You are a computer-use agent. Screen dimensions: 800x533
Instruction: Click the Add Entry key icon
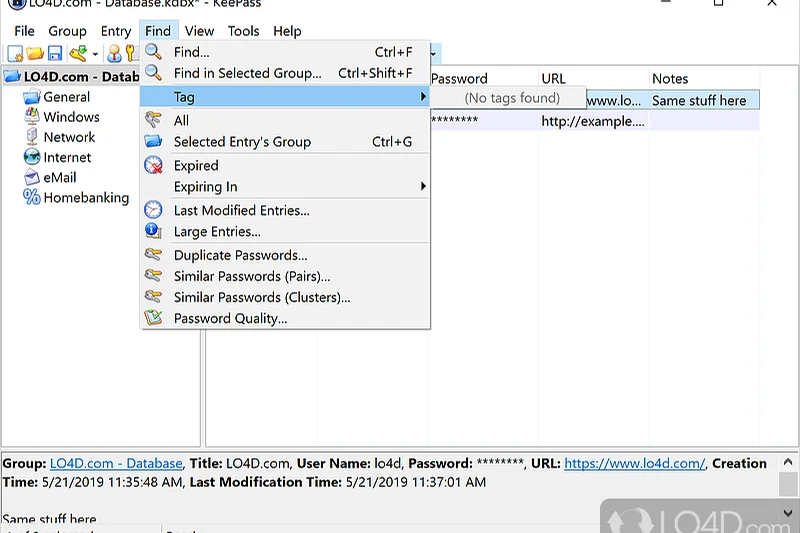point(79,53)
